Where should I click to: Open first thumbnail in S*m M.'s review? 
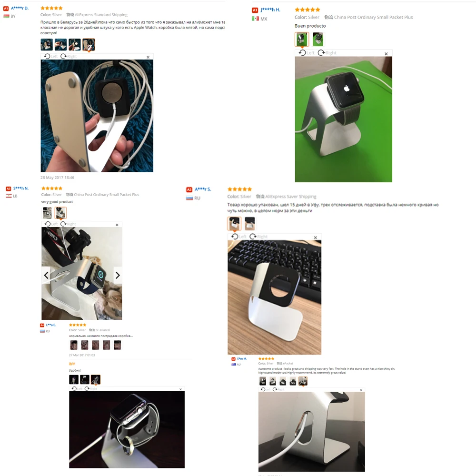point(263,381)
